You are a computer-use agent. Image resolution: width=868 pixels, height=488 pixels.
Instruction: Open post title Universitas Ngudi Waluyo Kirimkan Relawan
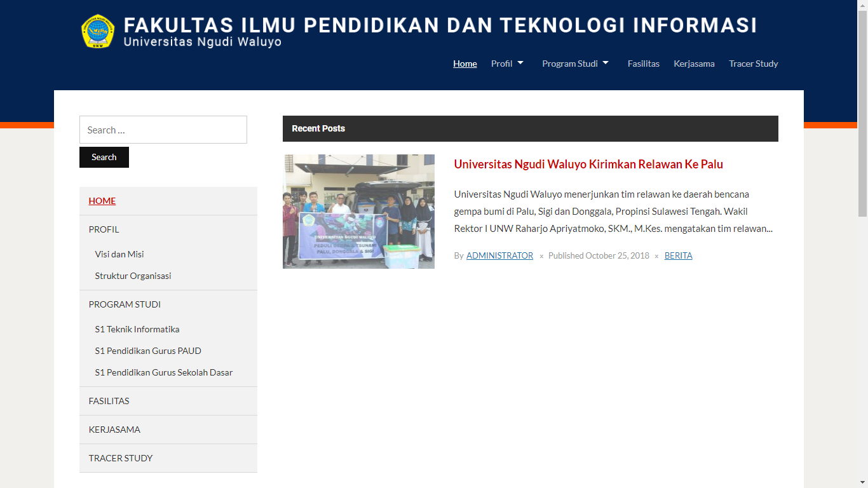point(588,164)
